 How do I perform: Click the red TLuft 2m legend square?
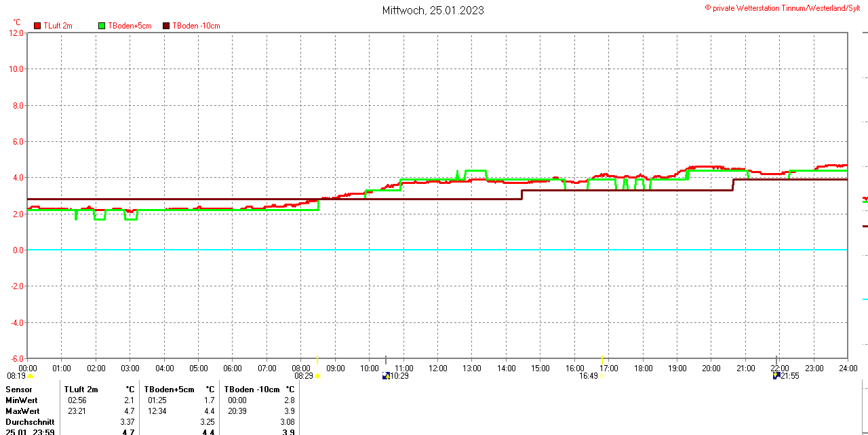(37, 26)
